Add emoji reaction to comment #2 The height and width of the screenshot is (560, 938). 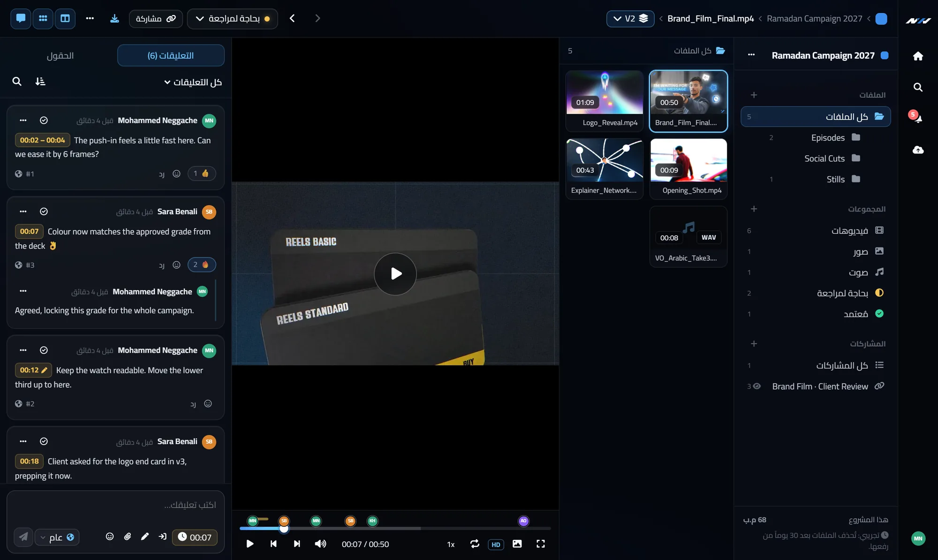coord(208,403)
